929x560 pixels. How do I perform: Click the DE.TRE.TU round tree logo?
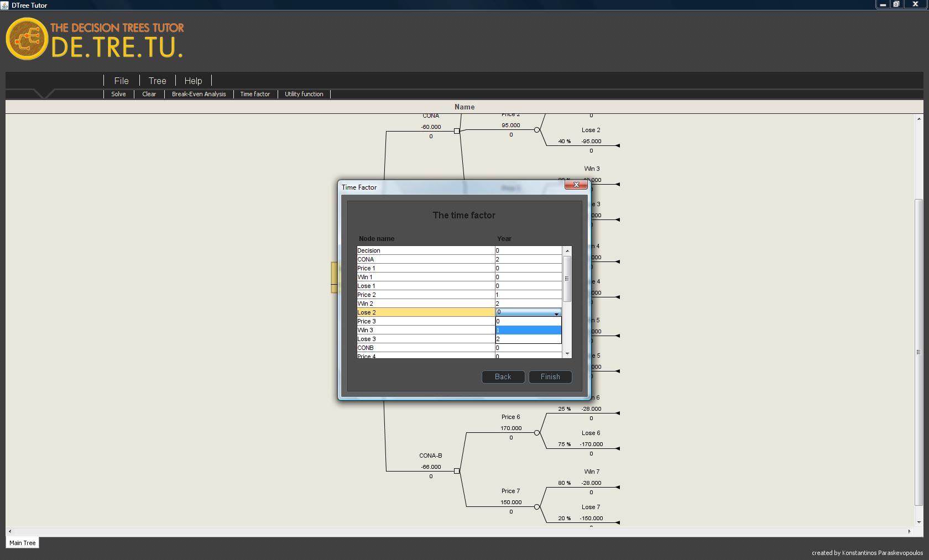(x=27, y=39)
